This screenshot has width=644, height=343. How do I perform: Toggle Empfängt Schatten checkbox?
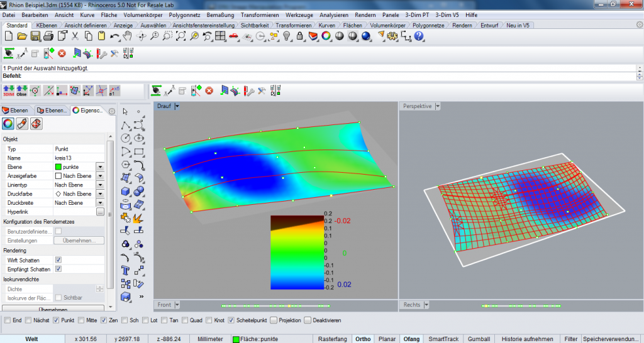point(58,269)
